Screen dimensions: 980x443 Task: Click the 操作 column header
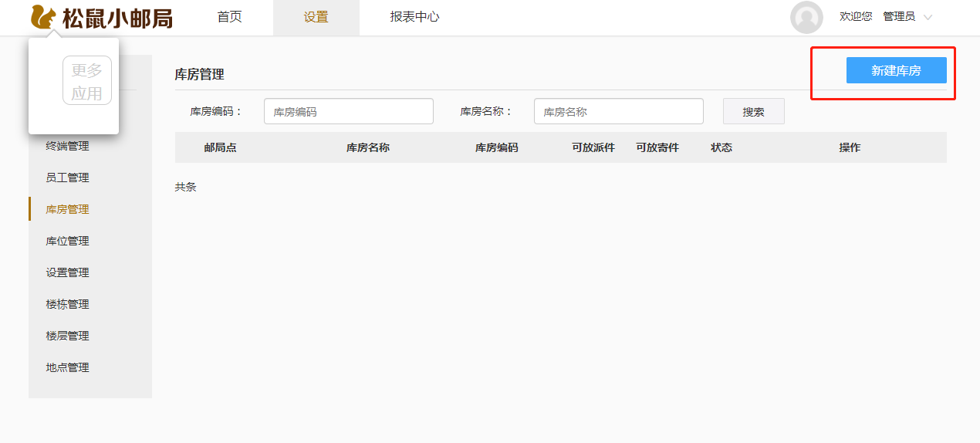pyautogui.click(x=850, y=147)
